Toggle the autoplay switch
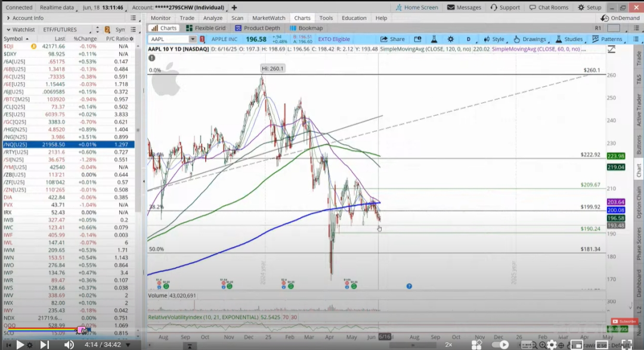 click(500, 345)
